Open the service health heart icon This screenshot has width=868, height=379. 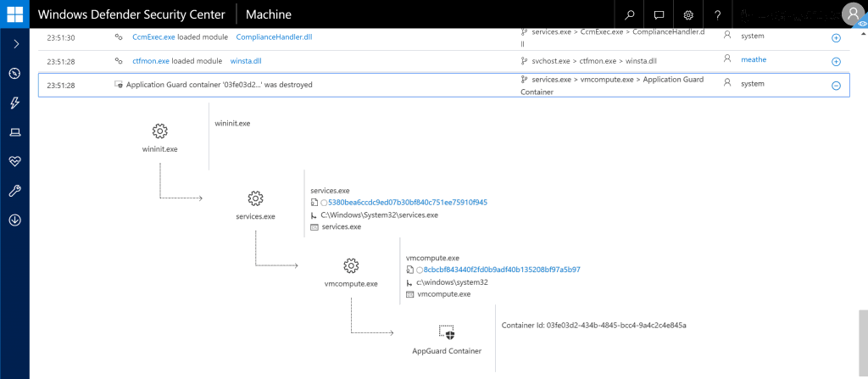pyautogui.click(x=15, y=161)
